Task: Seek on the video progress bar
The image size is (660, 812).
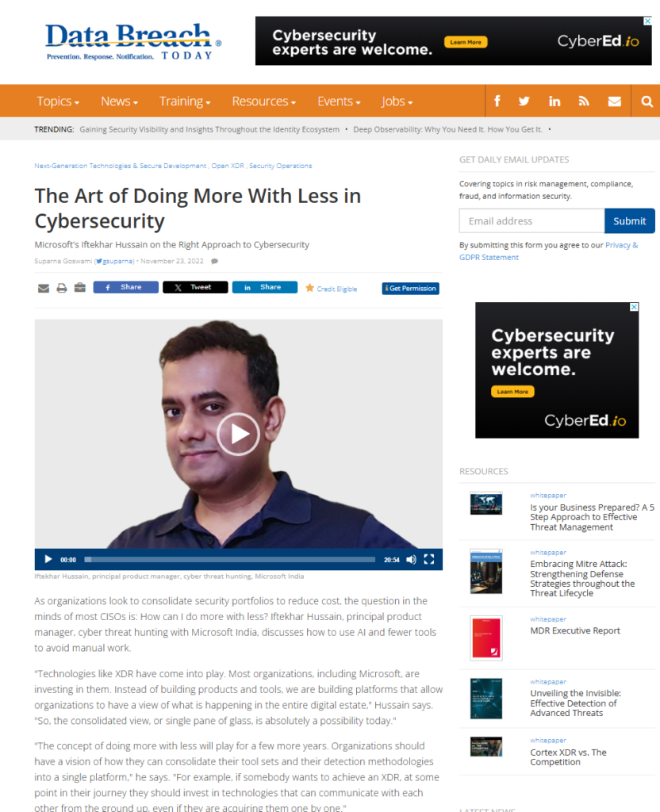Action: [230, 559]
